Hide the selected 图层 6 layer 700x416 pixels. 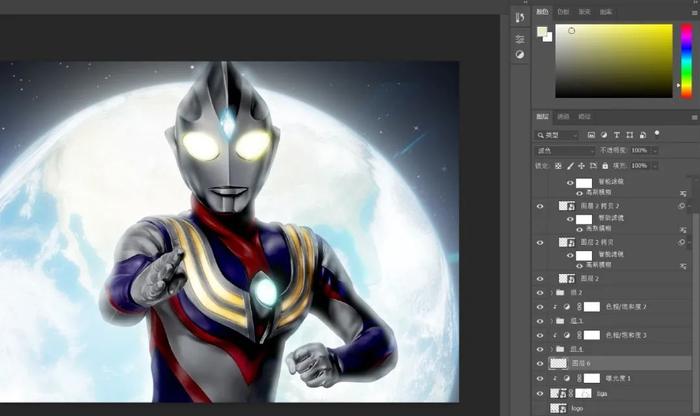tap(540, 363)
